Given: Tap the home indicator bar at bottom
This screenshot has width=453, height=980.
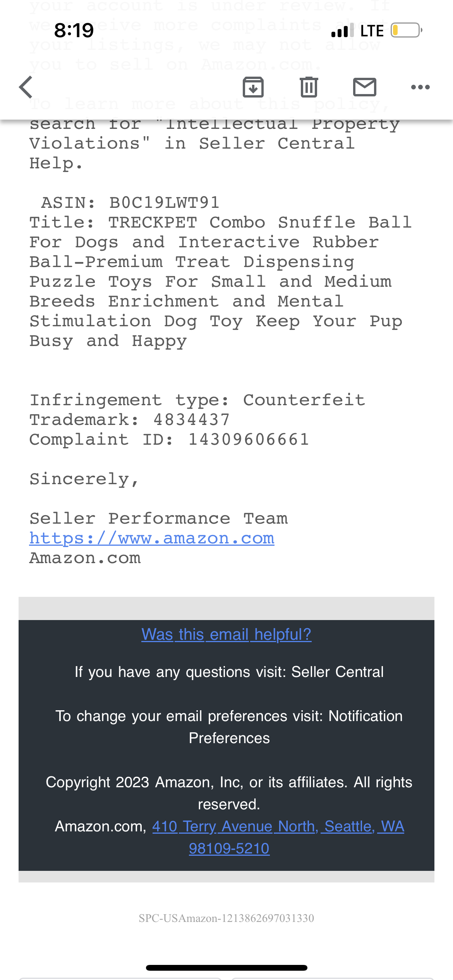Looking at the screenshot, I should (x=226, y=968).
